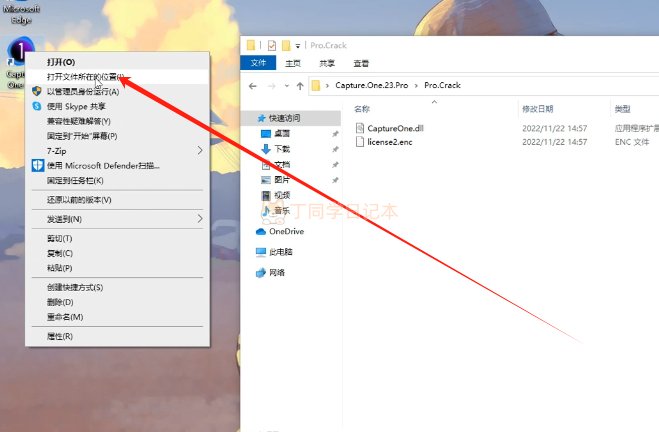The width and height of the screenshot is (659, 432).
Task: Choose 还原以前的版本(V)
Action: click(117, 200)
